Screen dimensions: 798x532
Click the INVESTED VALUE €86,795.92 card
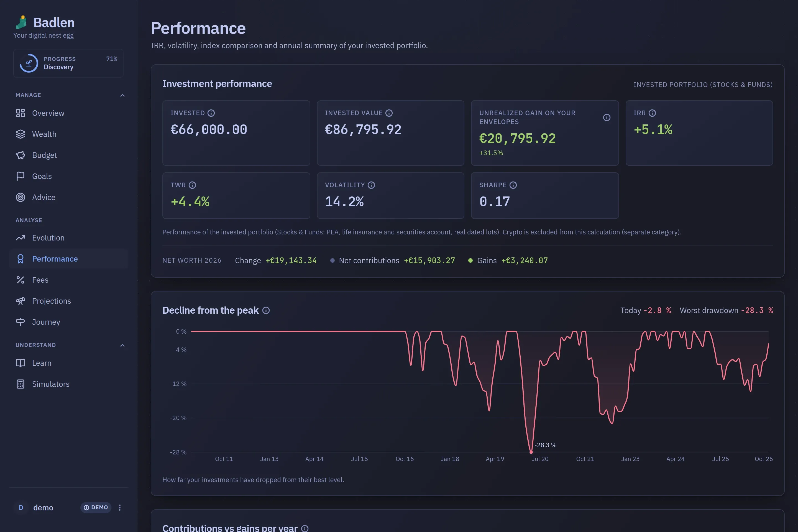pyautogui.click(x=390, y=133)
